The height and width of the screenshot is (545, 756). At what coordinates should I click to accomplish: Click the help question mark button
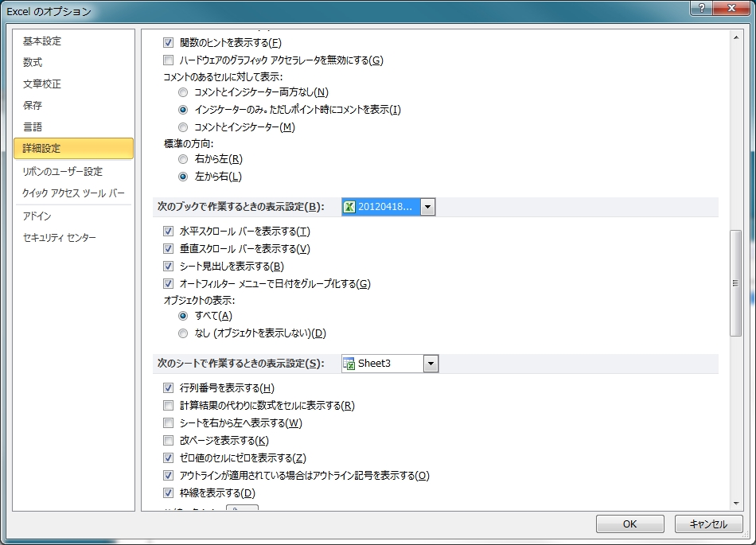702,8
